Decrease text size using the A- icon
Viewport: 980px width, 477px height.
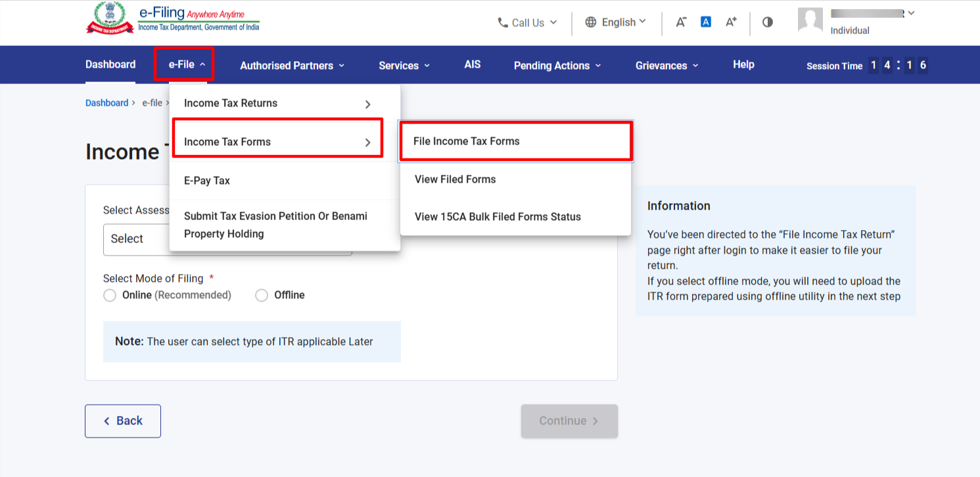[681, 22]
